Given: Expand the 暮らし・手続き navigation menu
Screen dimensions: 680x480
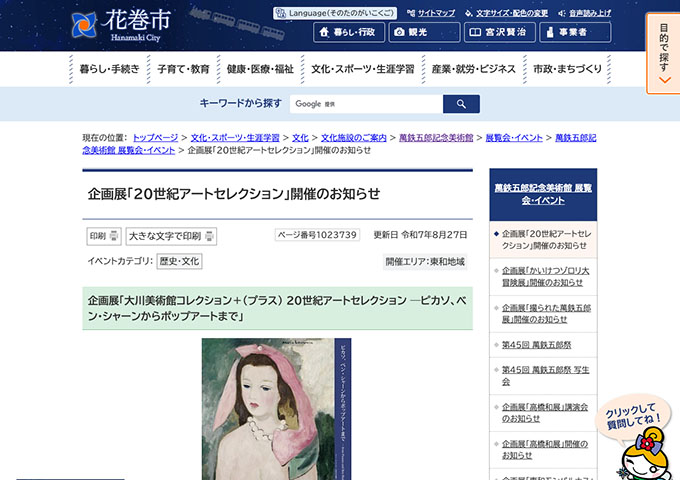Looking at the screenshot, I should click(x=110, y=69).
